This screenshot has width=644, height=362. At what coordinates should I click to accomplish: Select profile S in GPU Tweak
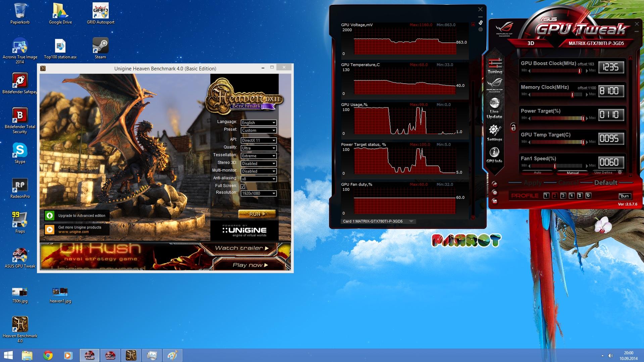(580, 196)
